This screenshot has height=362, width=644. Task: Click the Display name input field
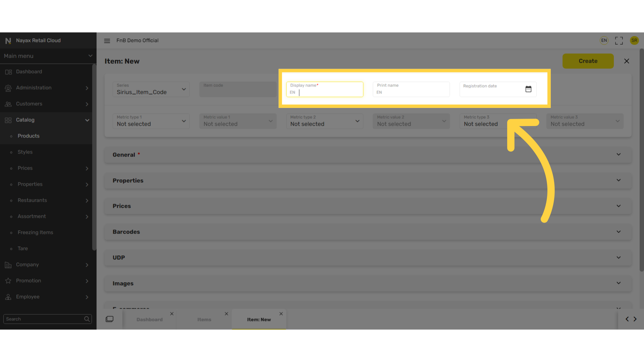pyautogui.click(x=325, y=89)
